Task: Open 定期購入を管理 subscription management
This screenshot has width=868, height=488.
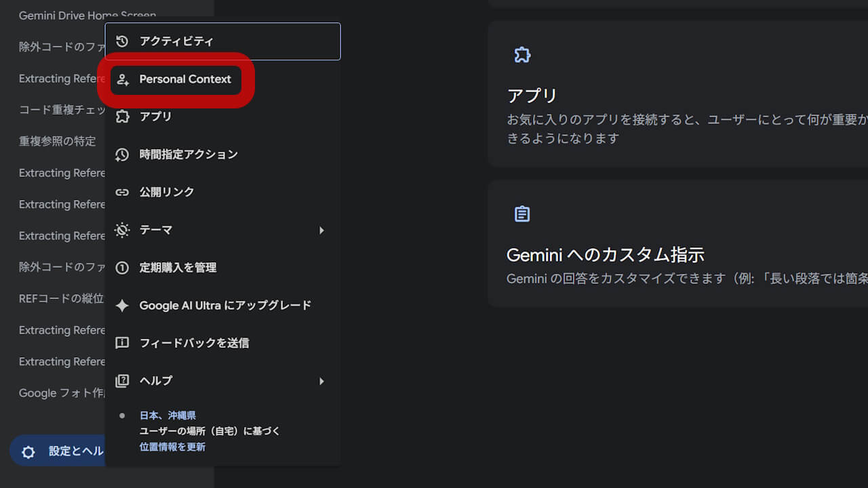Action: [222, 268]
